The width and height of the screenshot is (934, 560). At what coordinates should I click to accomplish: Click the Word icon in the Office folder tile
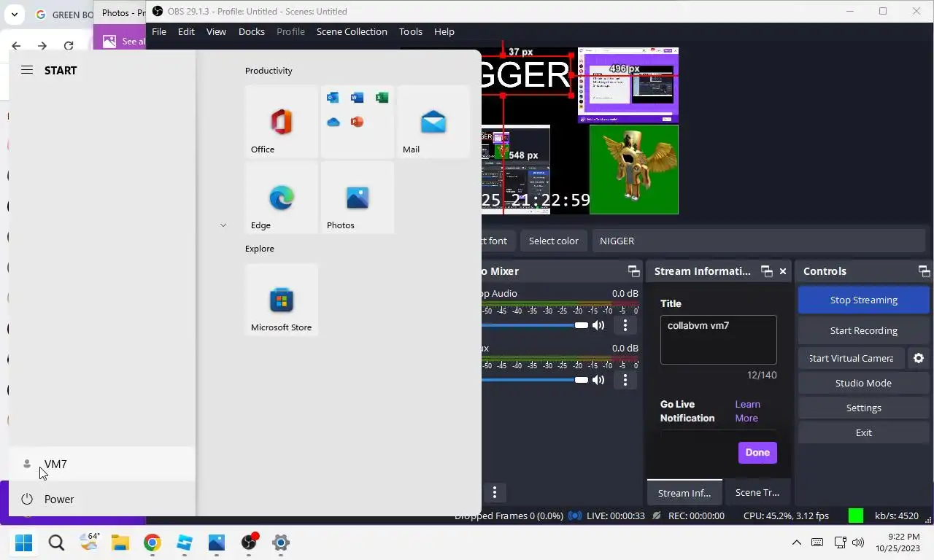tap(357, 98)
